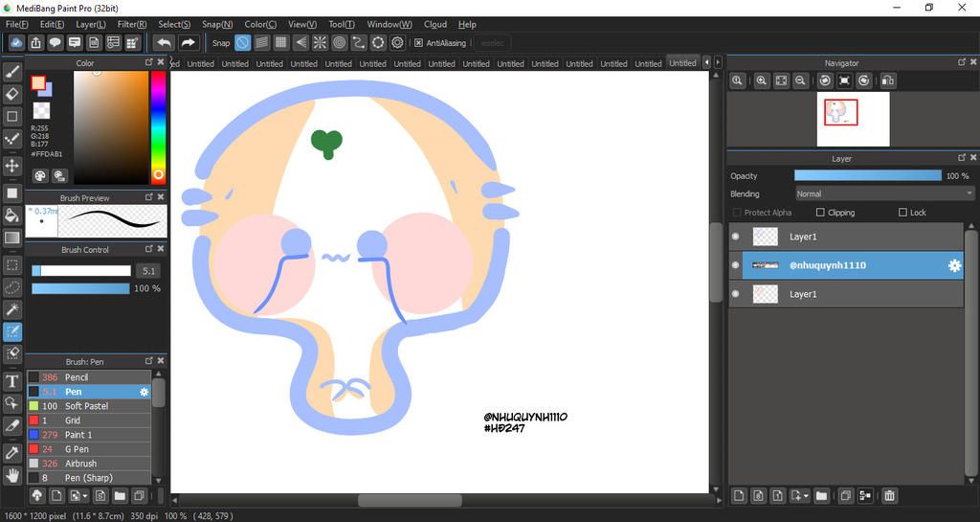Select the Bucket fill tool
This screenshot has height=522, width=980.
click(11, 216)
